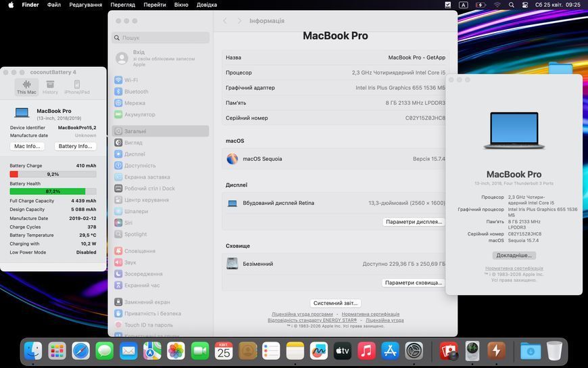Open Photos app in Dock
This screenshot has width=588, height=368.
[x=176, y=350]
